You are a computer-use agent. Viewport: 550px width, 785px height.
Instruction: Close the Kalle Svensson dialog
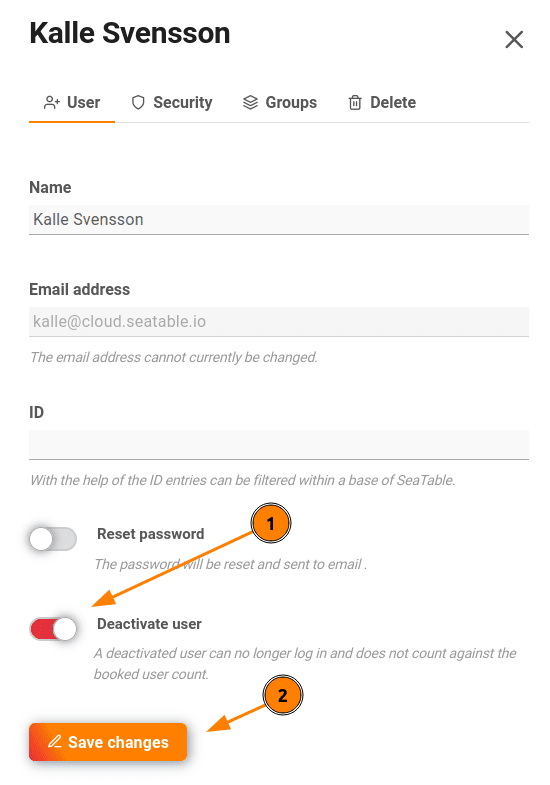click(514, 40)
